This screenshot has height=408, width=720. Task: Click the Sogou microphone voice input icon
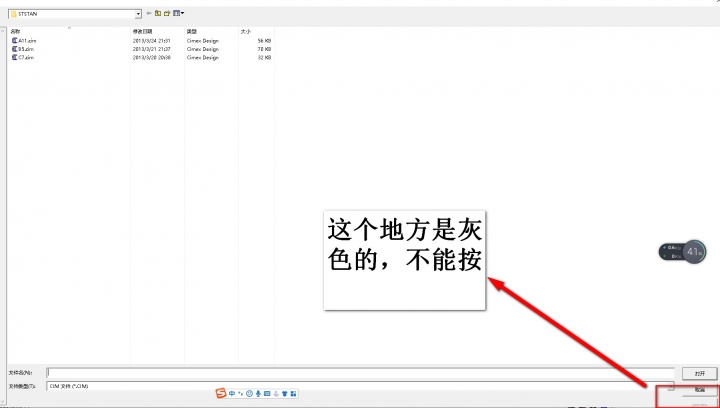tap(259, 393)
